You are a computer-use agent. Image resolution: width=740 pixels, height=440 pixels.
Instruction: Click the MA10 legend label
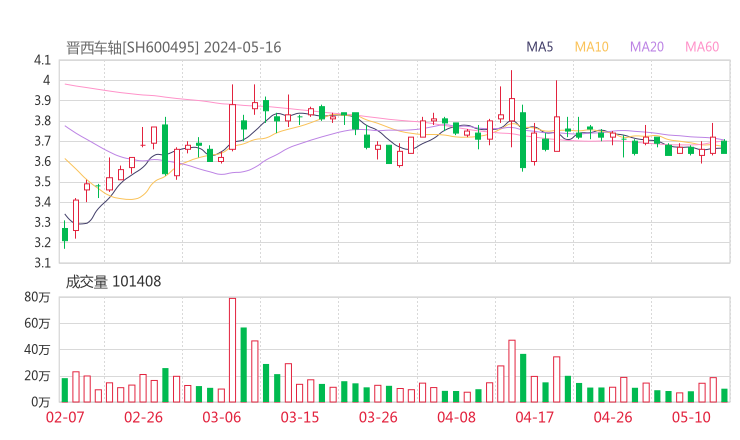pos(591,47)
